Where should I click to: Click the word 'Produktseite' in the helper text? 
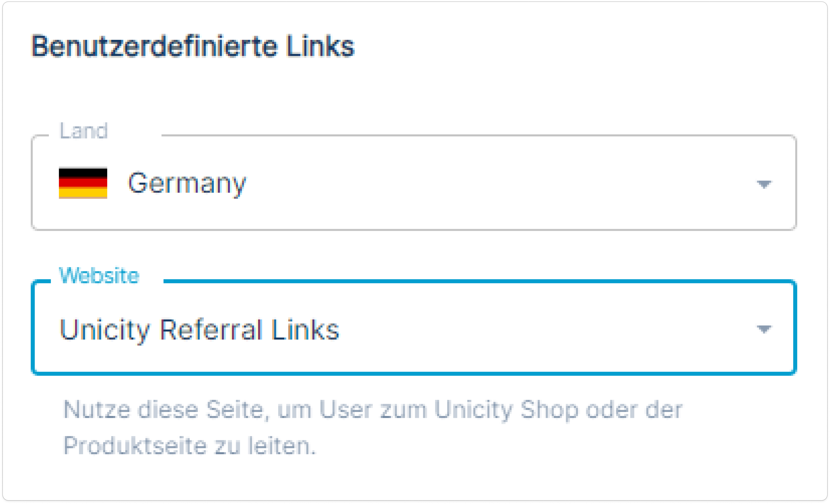point(135,445)
